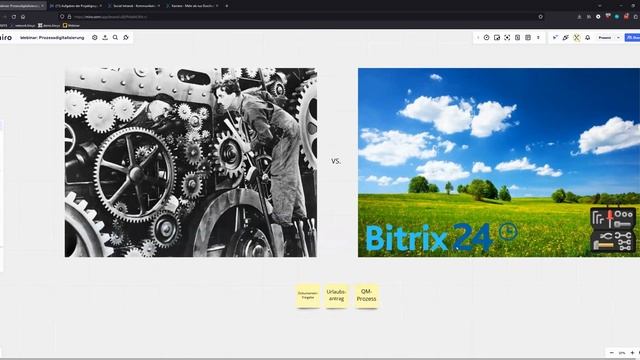
Task: Open the board settings gear icon
Action: (95, 38)
